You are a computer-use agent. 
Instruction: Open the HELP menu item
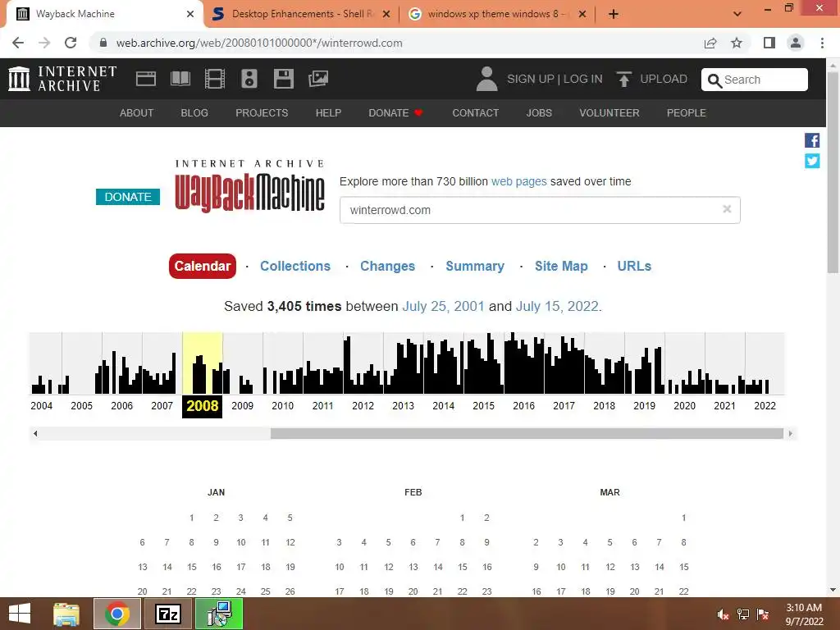[x=328, y=113]
